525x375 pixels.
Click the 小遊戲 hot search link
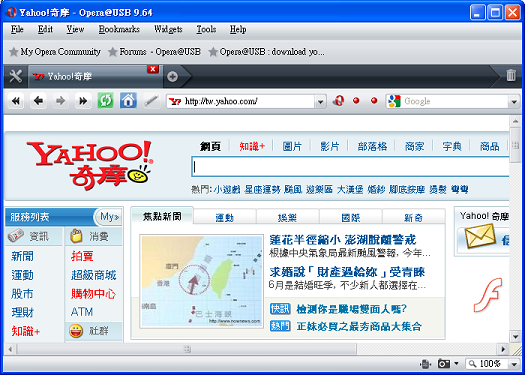tap(227, 190)
